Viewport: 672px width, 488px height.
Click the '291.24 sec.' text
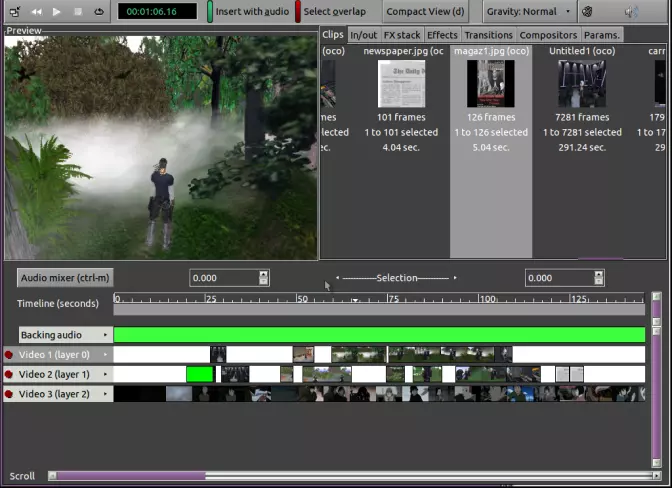(x=582, y=148)
